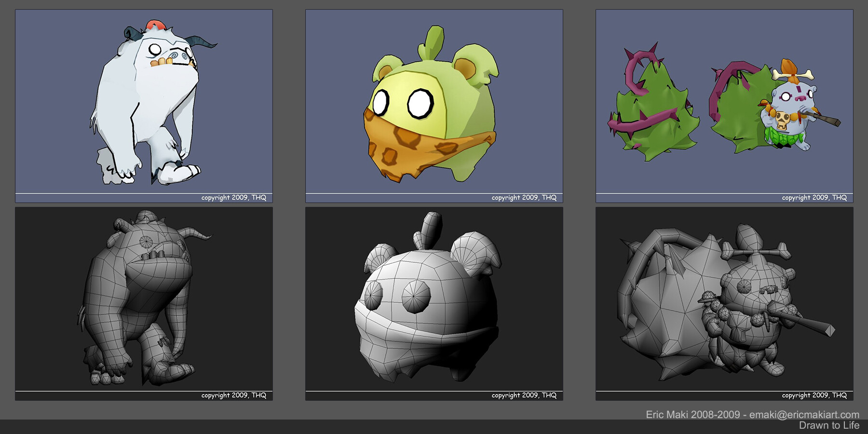868x434 pixels.
Task: Click copyright text under the yeti render
Action: [x=234, y=198]
